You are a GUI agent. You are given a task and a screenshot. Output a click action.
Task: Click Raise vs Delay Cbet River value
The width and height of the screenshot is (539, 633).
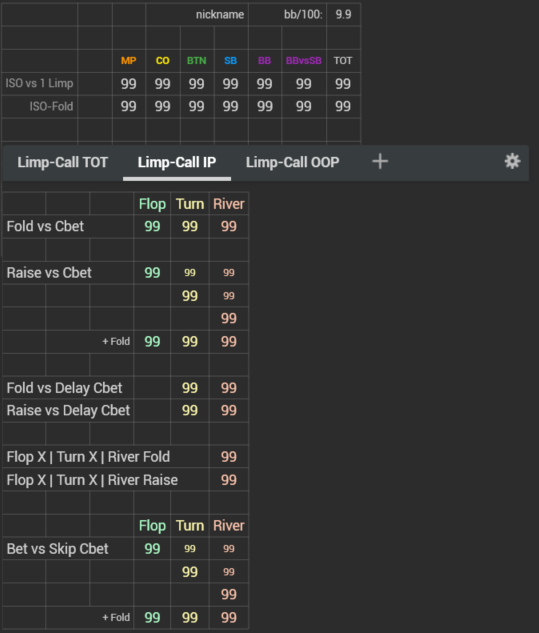229,411
